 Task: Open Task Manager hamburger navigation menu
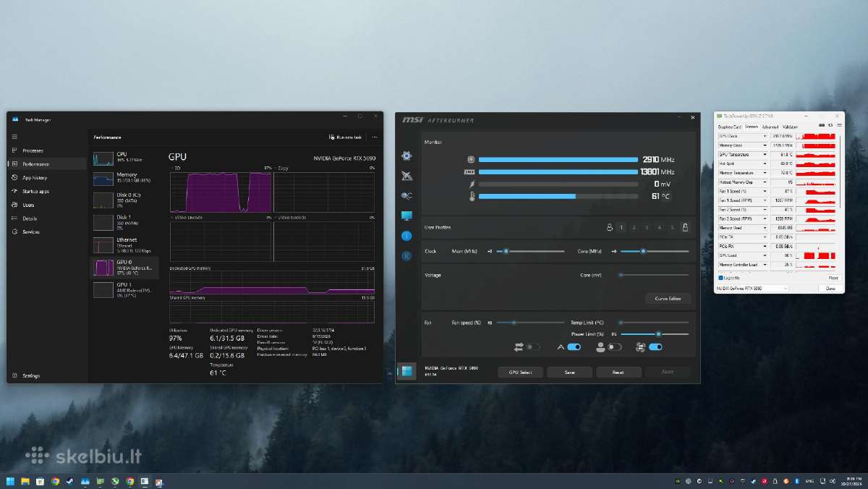[14, 137]
